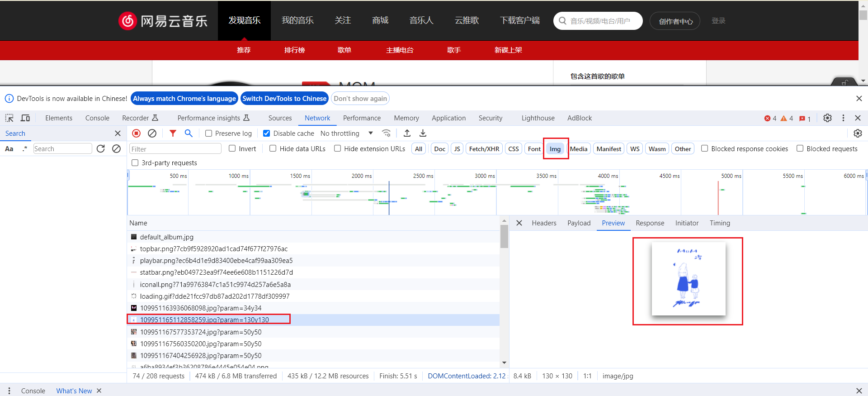
Task: Enable Preserve log checkbox
Action: (x=208, y=133)
